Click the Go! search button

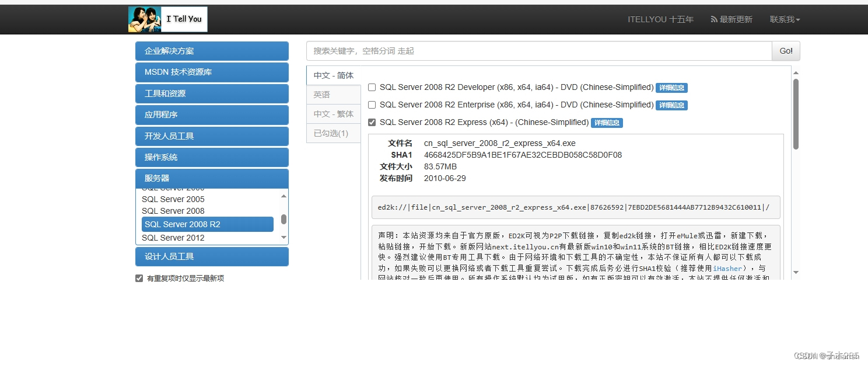coord(785,51)
